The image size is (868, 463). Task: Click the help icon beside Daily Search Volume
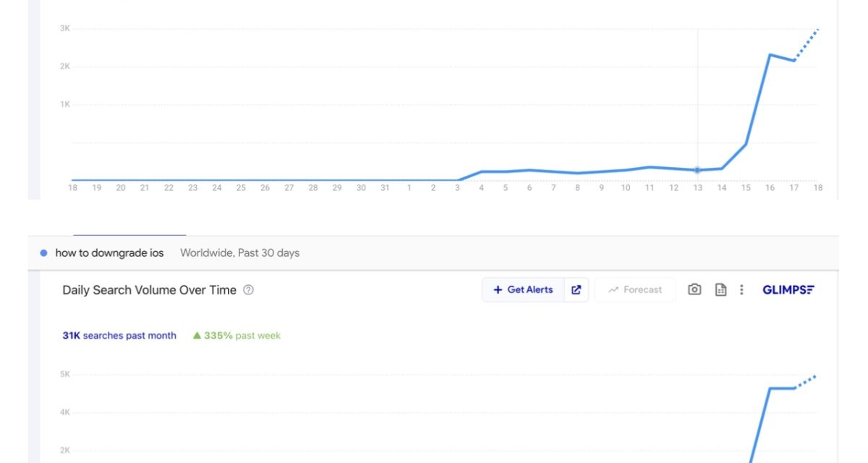click(x=248, y=290)
